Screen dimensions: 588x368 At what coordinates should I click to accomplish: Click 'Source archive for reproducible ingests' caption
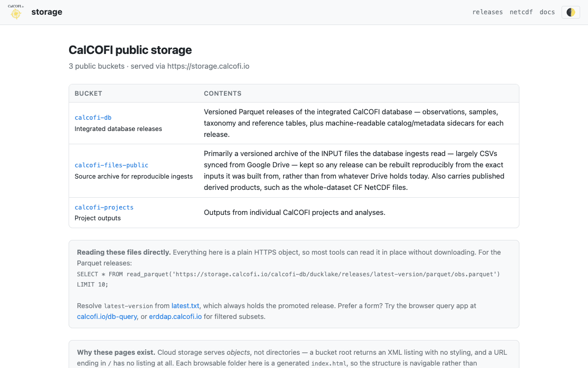pos(134,177)
